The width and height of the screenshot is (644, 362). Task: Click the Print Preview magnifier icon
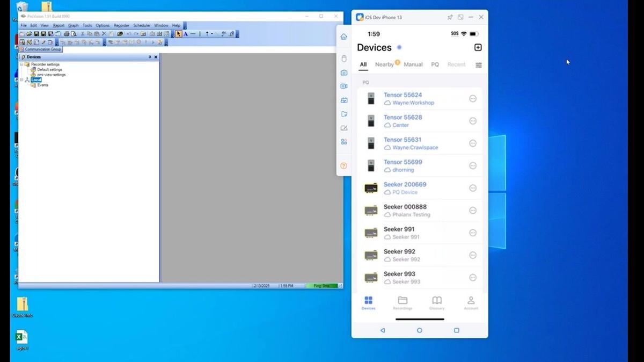(74, 34)
